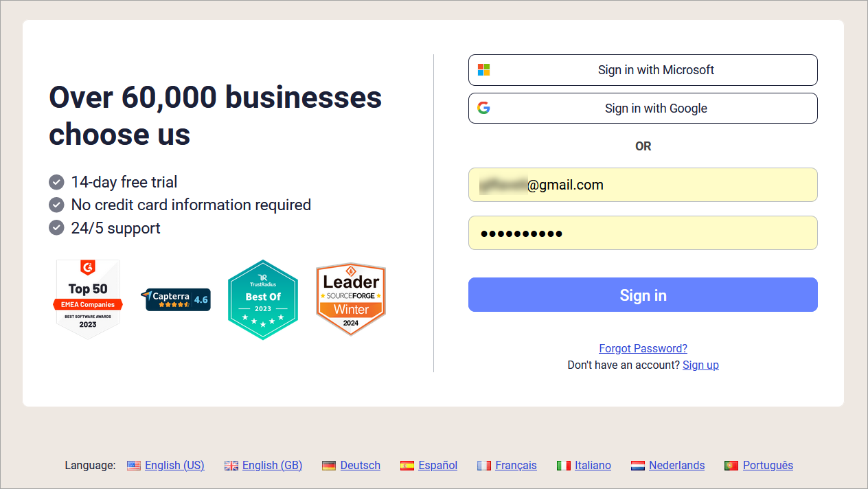The height and width of the screenshot is (489, 868).
Task: Click the US flag icon
Action: coord(133,465)
